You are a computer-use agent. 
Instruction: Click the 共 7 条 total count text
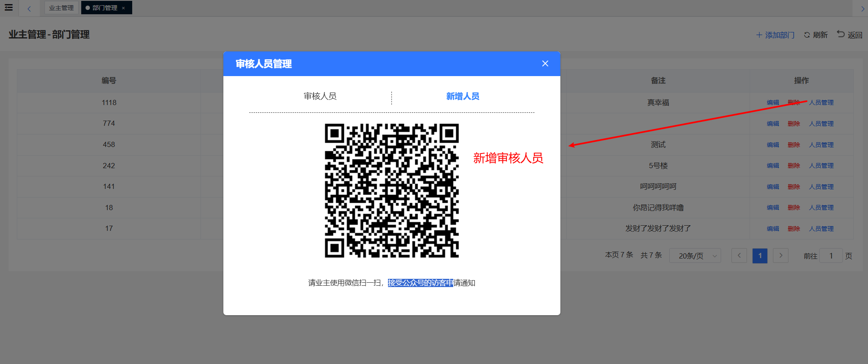[x=651, y=255]
